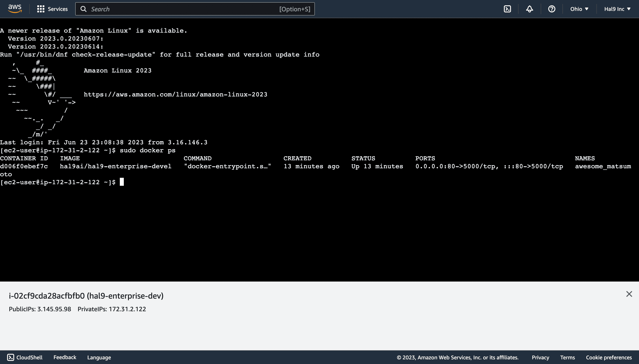Click the amazon-linux-2023 URL in terminal
This screenshot has width=639, height=364.
[x=175, y=94]
